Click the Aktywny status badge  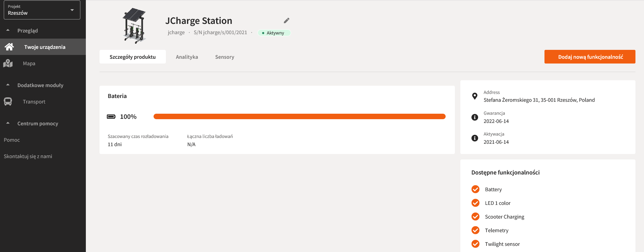point(274,33)
